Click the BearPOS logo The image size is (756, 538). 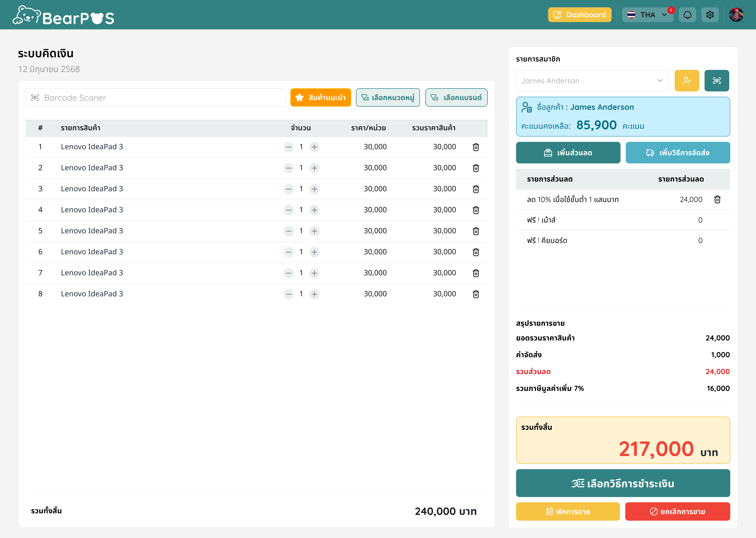tap(64, 15)
